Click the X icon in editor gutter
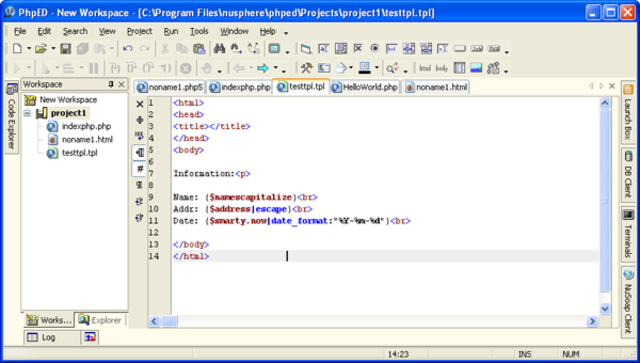 pos(140,104)
